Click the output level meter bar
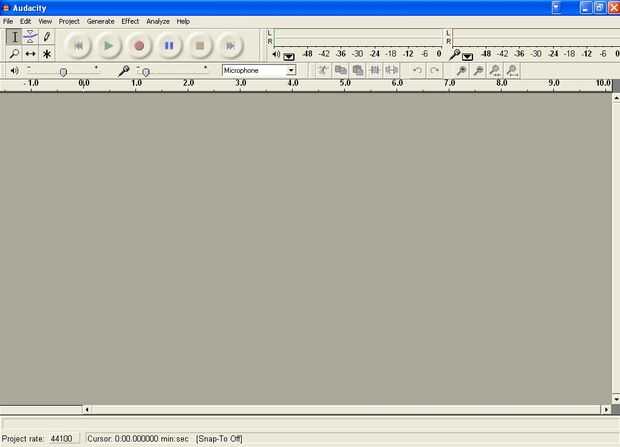 (358, 38)
